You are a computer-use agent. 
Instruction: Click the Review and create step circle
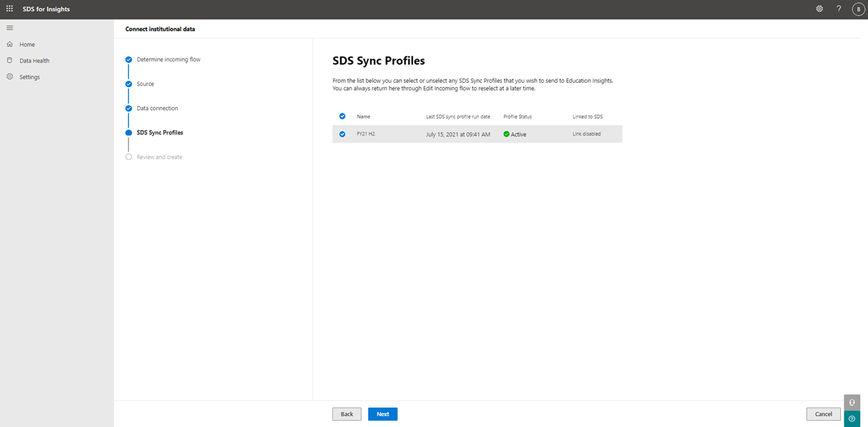pyautogui.click(x=129, y=157)
